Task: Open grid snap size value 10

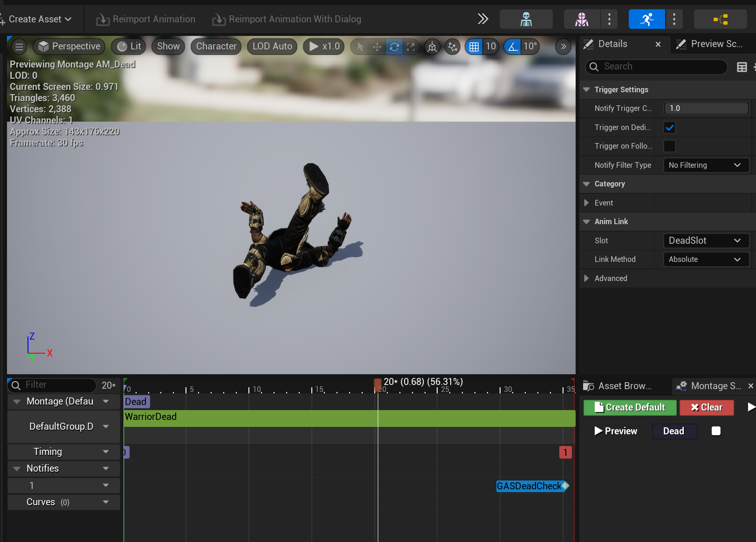Action: (x=491, y=47)
